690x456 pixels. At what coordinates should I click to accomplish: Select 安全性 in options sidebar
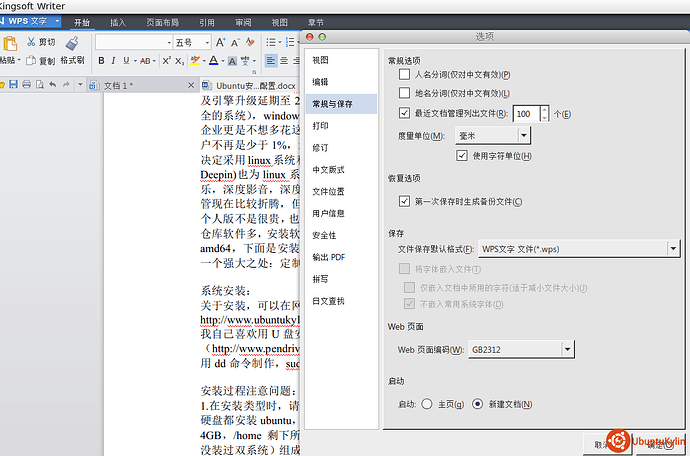[x=341, y=235]
